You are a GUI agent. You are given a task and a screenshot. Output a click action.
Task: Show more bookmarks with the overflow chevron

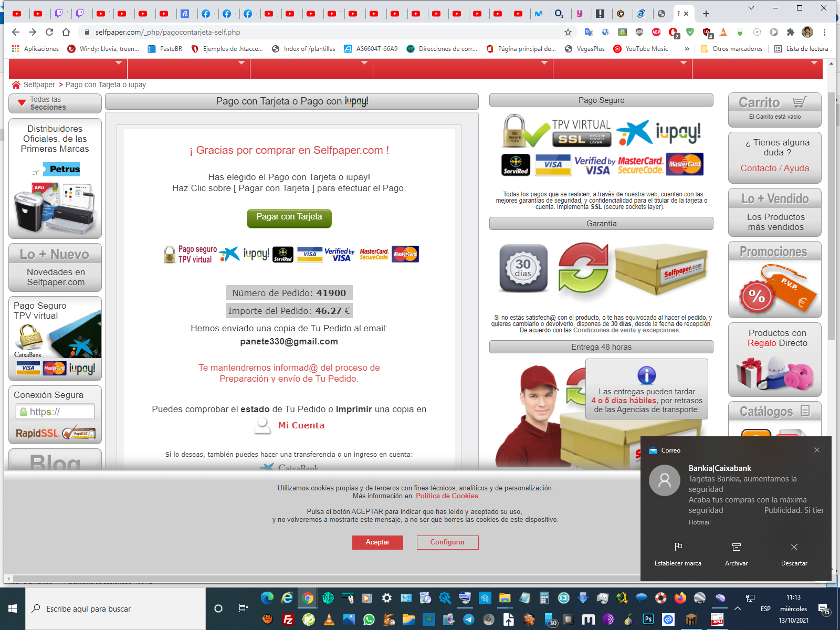(x=687, y=49)
